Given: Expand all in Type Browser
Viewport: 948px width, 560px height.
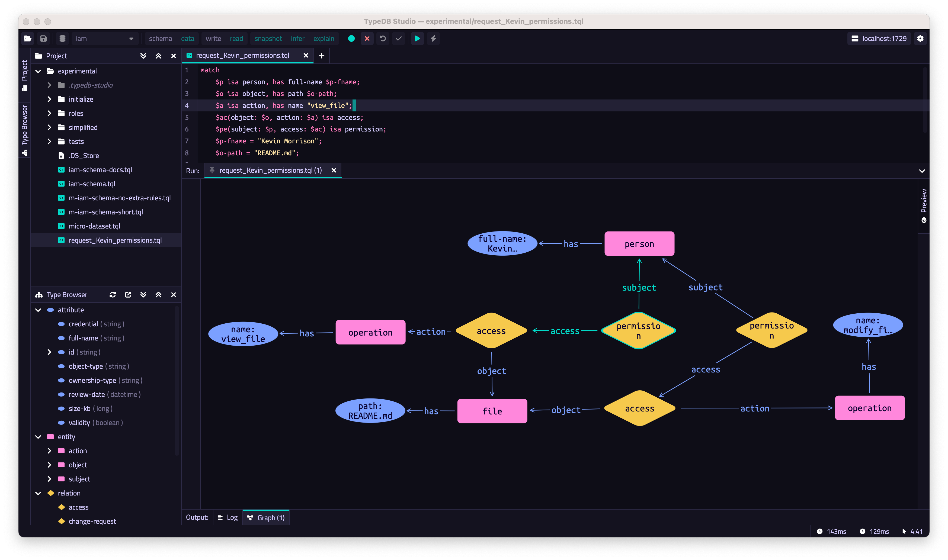Looking at the screenshot, I should 143,295.
